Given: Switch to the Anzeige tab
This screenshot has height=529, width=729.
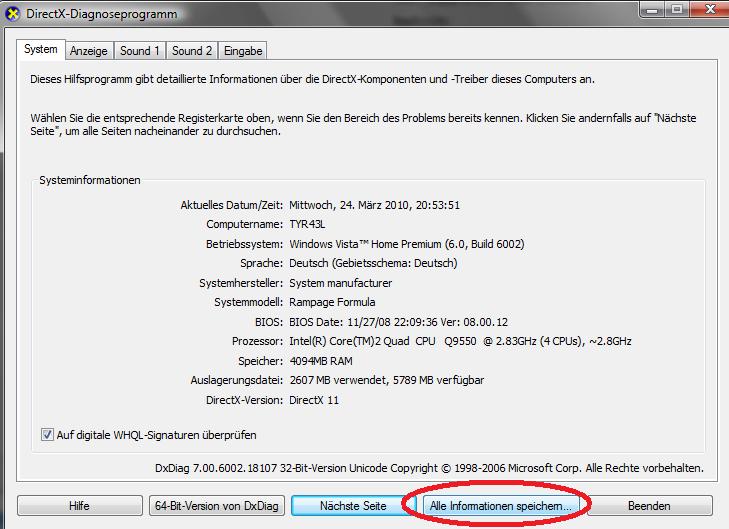Looking at the screenshot, I should point(88,51).
